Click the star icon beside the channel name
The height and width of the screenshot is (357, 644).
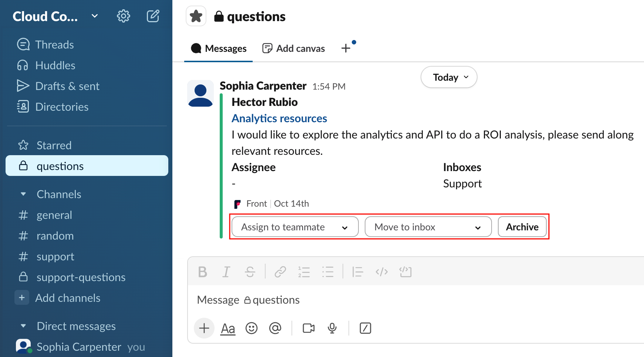(x=196, y=16)
